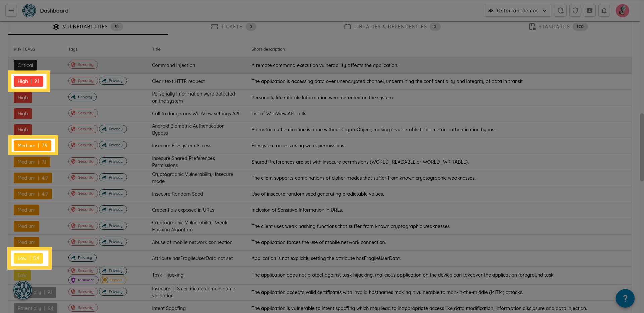Expand the Ostorlab Demos organization dropdown
This screenshot has width=644, height=313.
(518, 11)
